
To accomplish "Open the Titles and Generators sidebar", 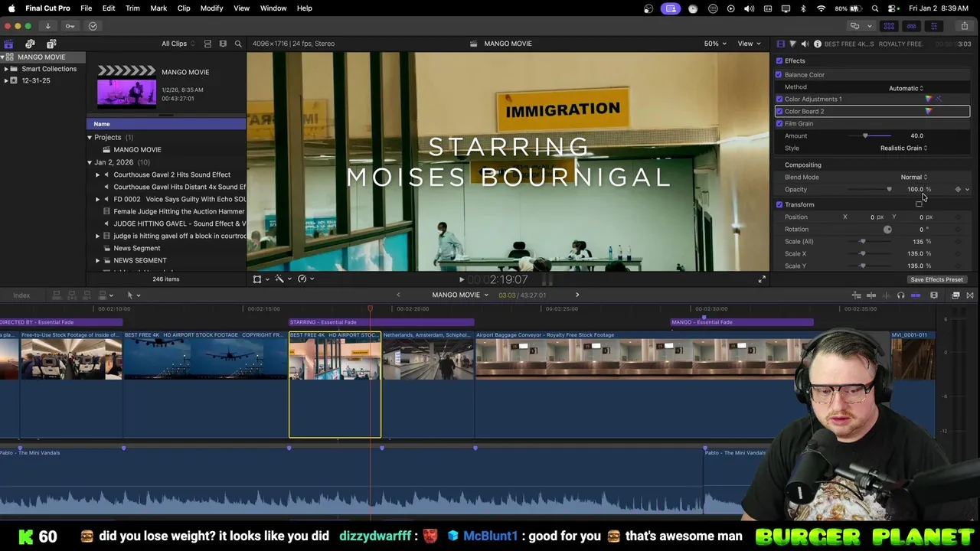I will [51, 44].
